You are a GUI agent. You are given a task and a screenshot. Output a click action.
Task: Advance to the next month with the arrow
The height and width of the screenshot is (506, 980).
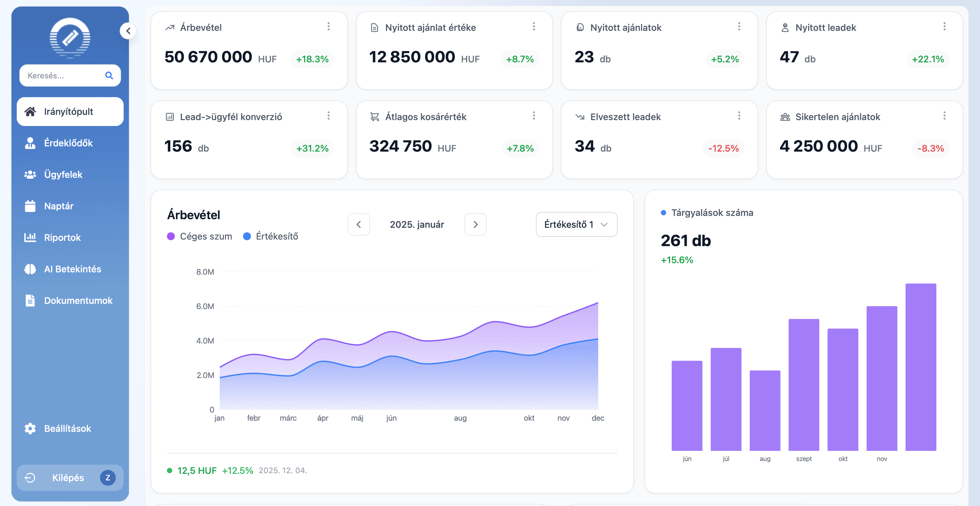click(475, 225)
